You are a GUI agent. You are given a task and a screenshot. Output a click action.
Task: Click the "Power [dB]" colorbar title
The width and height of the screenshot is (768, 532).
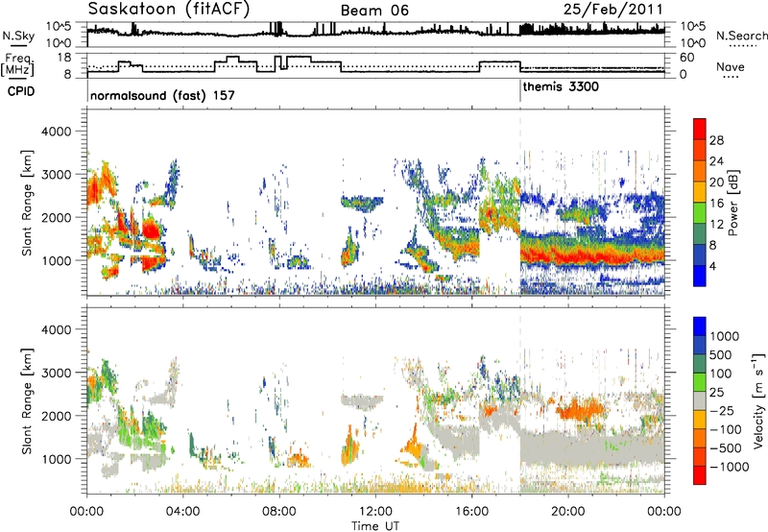(732, 203)
